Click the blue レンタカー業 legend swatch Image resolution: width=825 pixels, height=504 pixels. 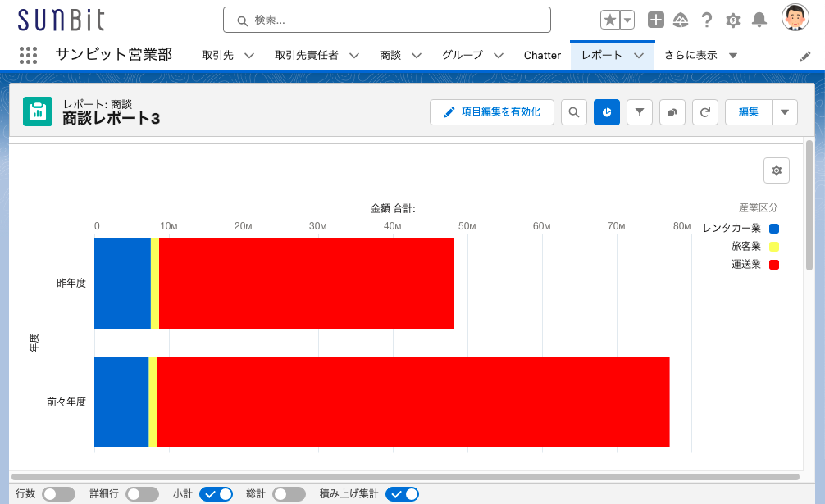[x=774, y=229]
